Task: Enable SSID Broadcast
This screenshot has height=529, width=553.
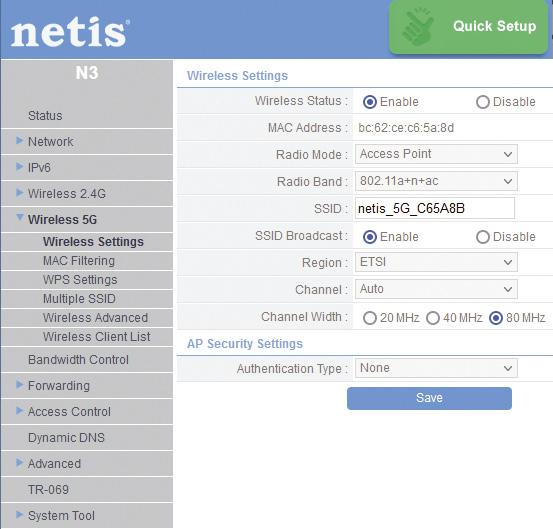Action: click(x=370, y=237)
